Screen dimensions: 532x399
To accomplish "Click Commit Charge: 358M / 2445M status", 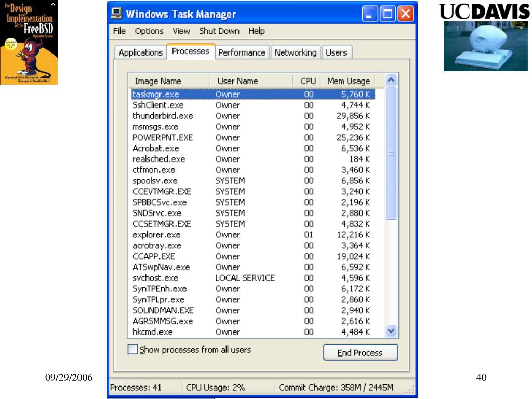I will coord(336,388).
